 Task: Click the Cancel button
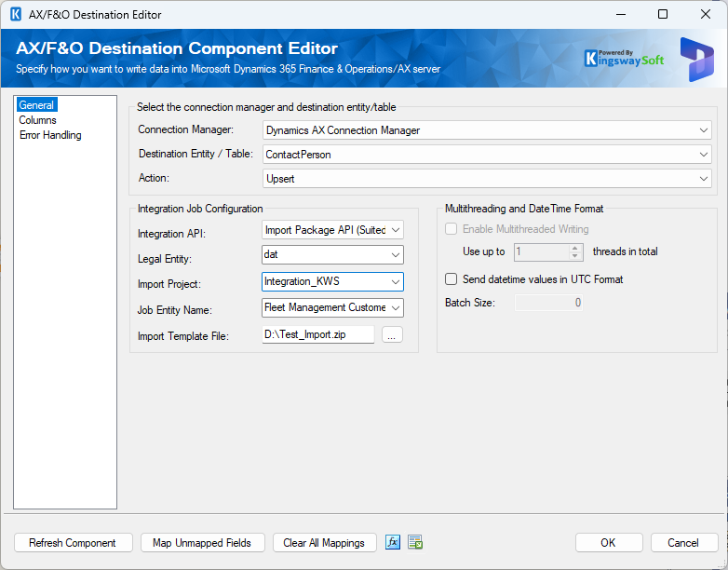coord(684,543)
